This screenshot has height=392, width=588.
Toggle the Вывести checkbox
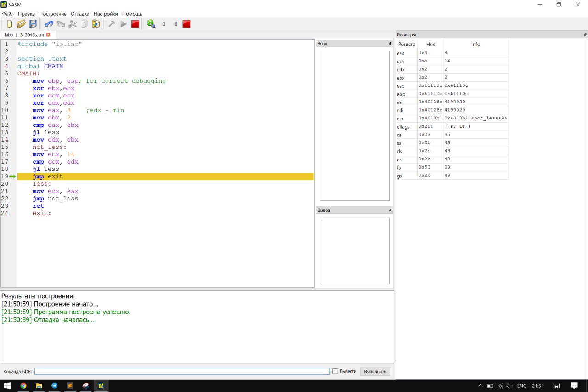click(335, 371)
